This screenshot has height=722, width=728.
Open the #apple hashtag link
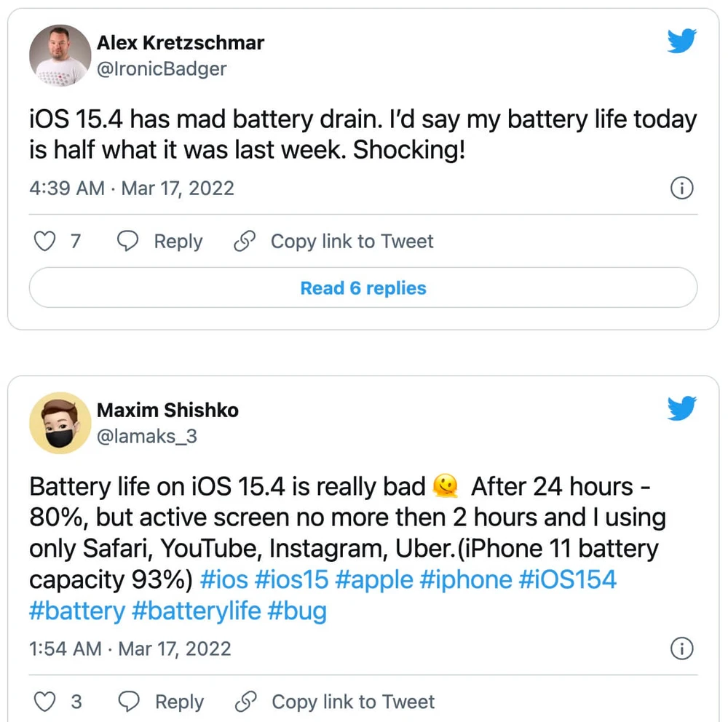pyautogui.click(x=374, y=580)
